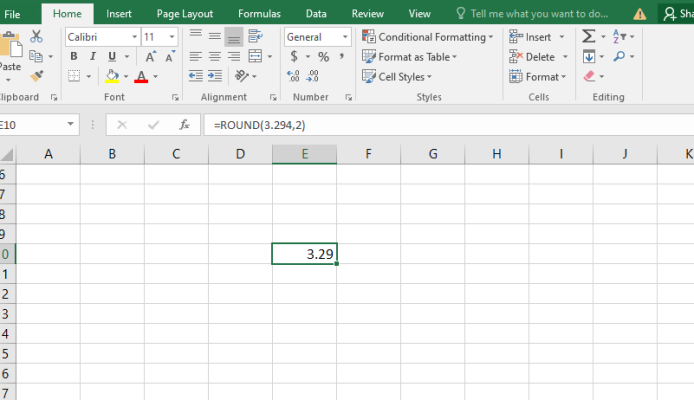This screenshot has height=400, width=694.
Task: Align text right
Action: (234, 56)
